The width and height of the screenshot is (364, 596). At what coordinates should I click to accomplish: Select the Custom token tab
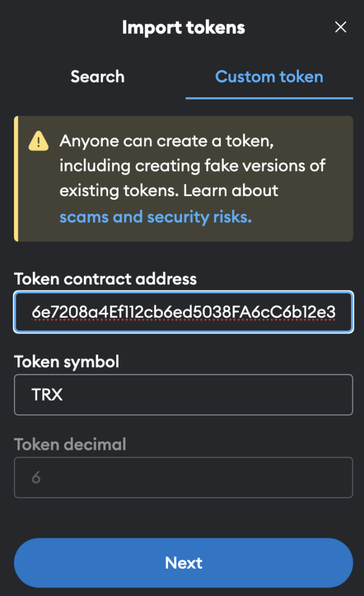269,77
